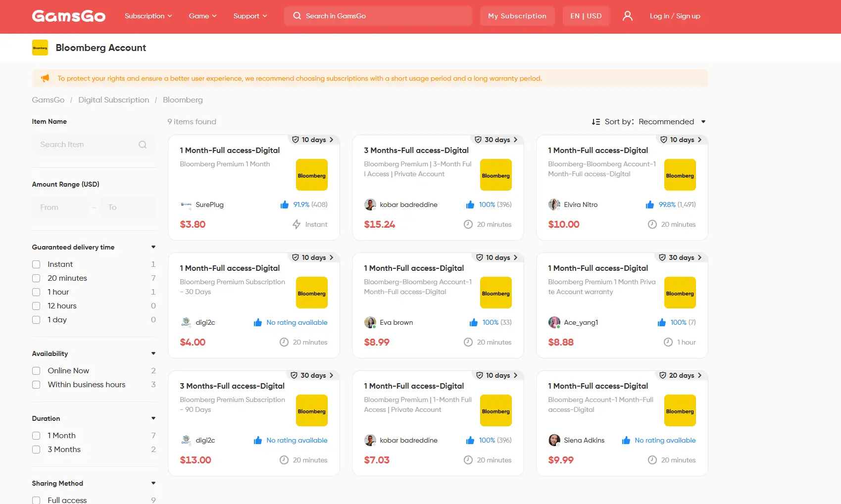The image size is (841, 504).
Task: Click the Instant lightning delivery icon
Action: (297, 224)
